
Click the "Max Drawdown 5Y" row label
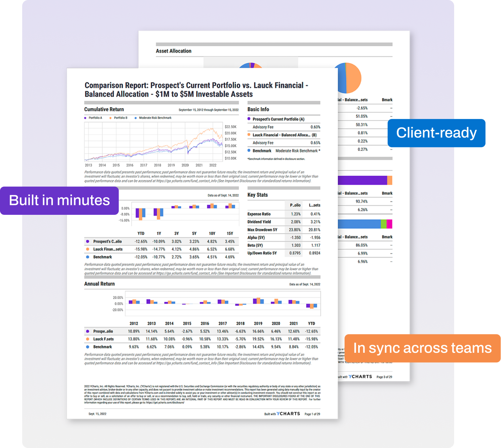pos(262,230)
